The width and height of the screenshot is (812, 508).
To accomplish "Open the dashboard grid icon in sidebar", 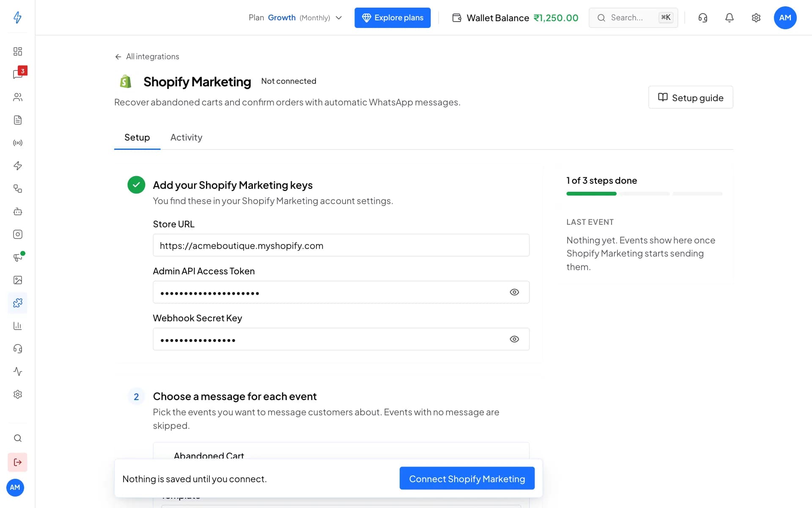I will [17, 51].
